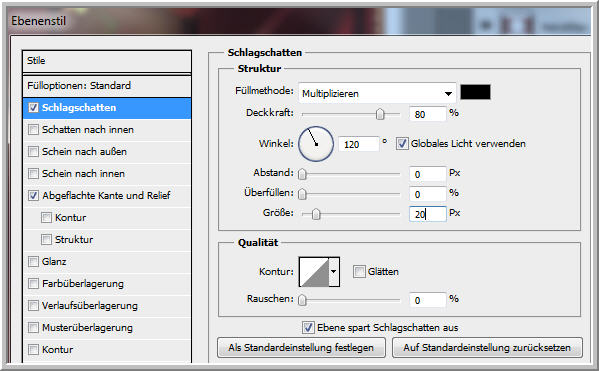Toggle Ebene spart Schlagschatten aus checkbox
This screenshot has width=599, height=371.
(308, 327)
